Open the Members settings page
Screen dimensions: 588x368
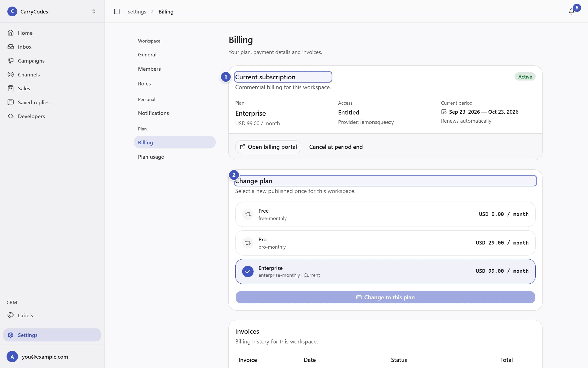click(x=174, y=69)
